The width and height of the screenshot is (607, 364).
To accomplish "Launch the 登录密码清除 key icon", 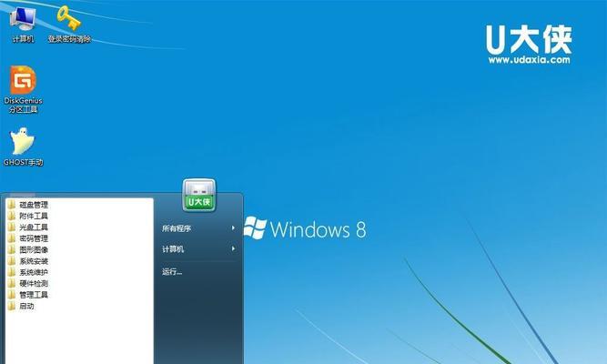I will click(69, 24).
